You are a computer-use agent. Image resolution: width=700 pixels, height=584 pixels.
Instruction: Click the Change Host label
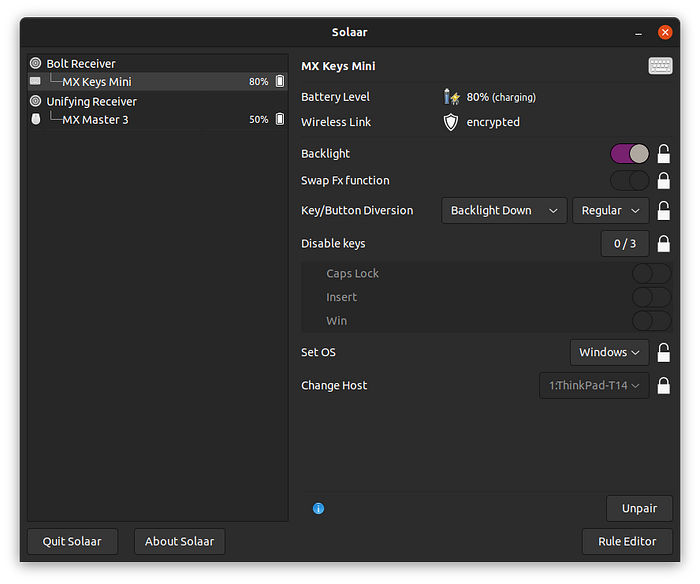tap(334, 385)
